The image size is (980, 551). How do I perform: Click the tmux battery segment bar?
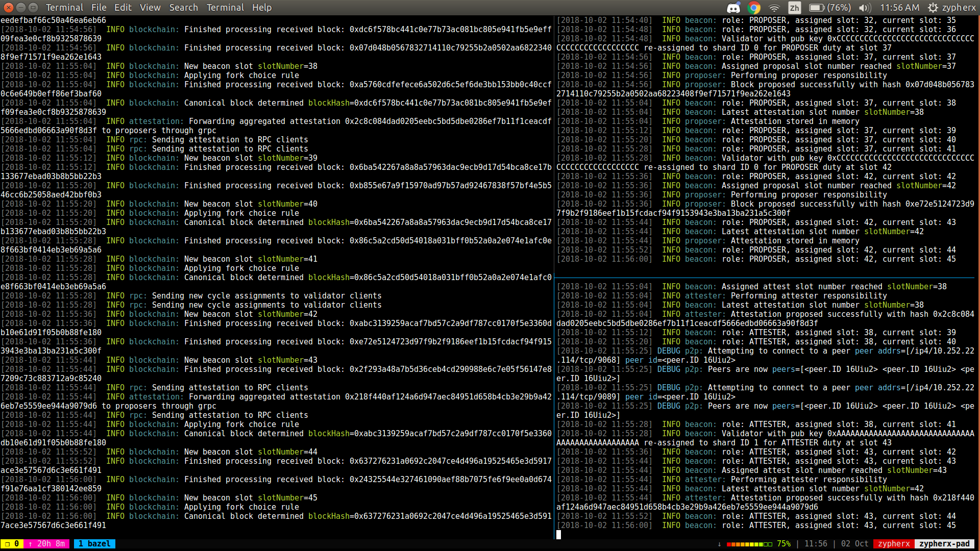(749, 544)
